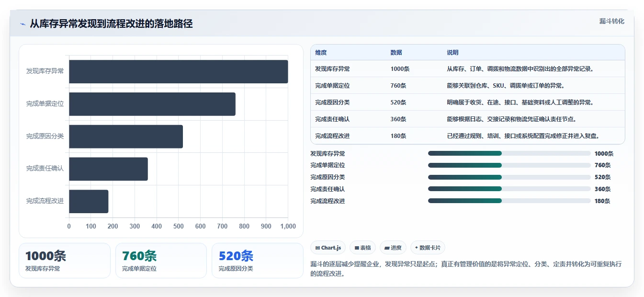
Task: Click the 完成责任确认 chart axis label
Action: pyautogui.click(x=45, y=169)
